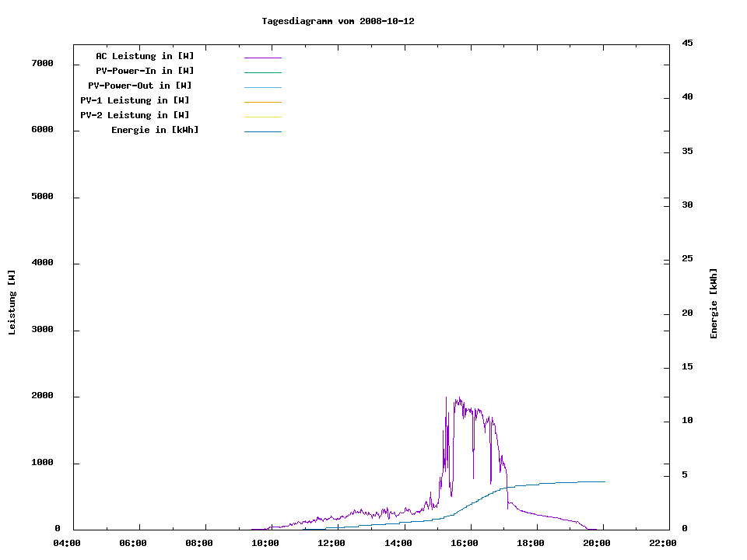Click the 25 label on the energy axis

point(688,259)
